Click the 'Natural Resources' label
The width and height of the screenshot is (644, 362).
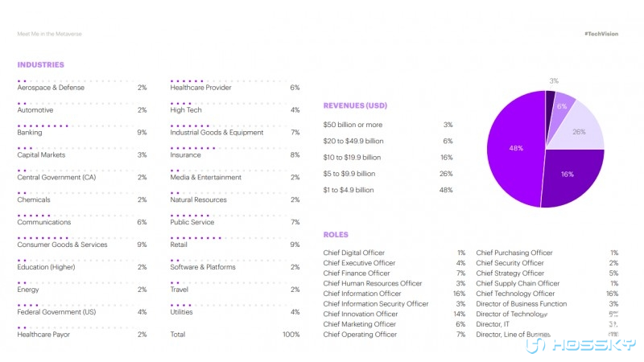pyautogui.click(x=198, y=200)
